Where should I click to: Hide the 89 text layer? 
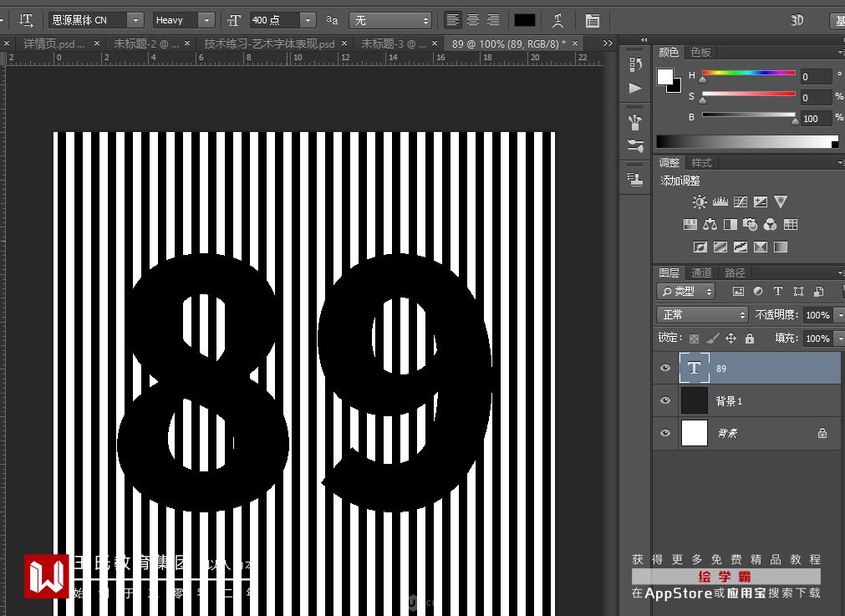pos(665,369)
